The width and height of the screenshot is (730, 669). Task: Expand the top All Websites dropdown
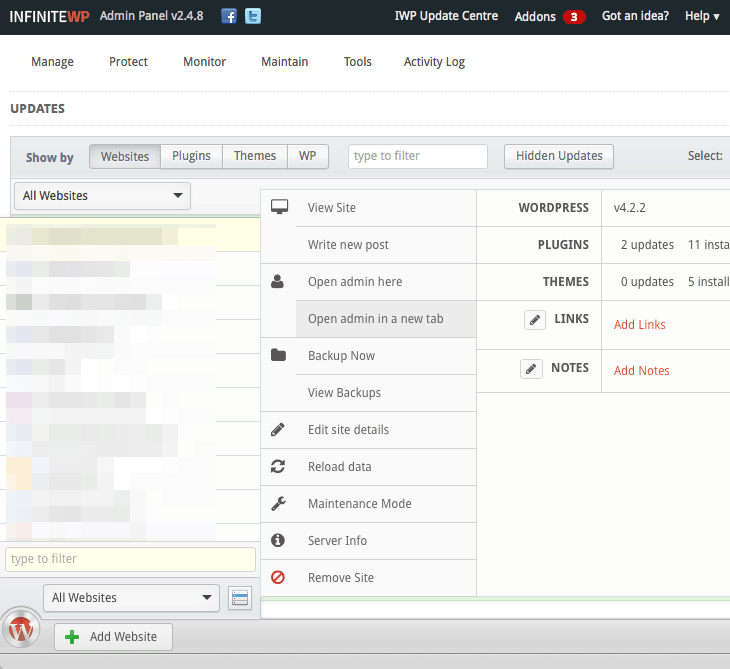[102, 196]
